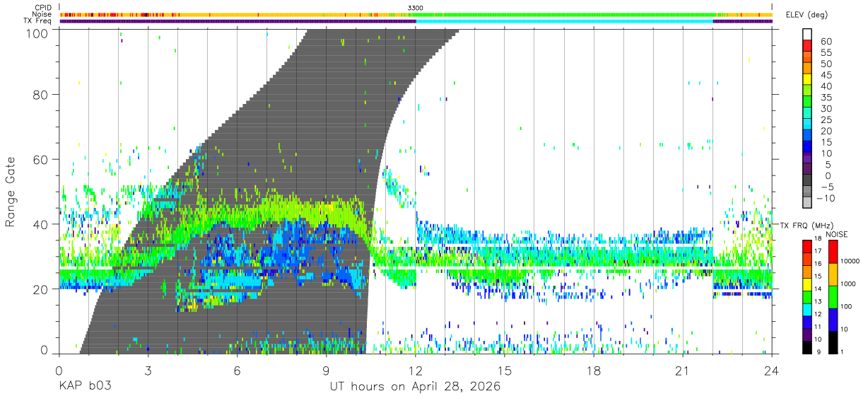868x401 pixels.
Task: Click the 24 tick on UT hours axis
Action: tap(771, 371)
